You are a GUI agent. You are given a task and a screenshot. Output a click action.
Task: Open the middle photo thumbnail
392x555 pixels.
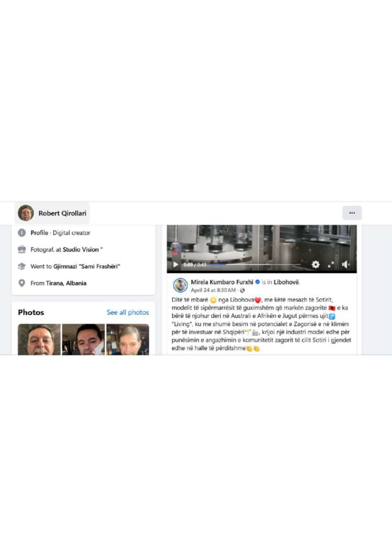pos(83,339)
